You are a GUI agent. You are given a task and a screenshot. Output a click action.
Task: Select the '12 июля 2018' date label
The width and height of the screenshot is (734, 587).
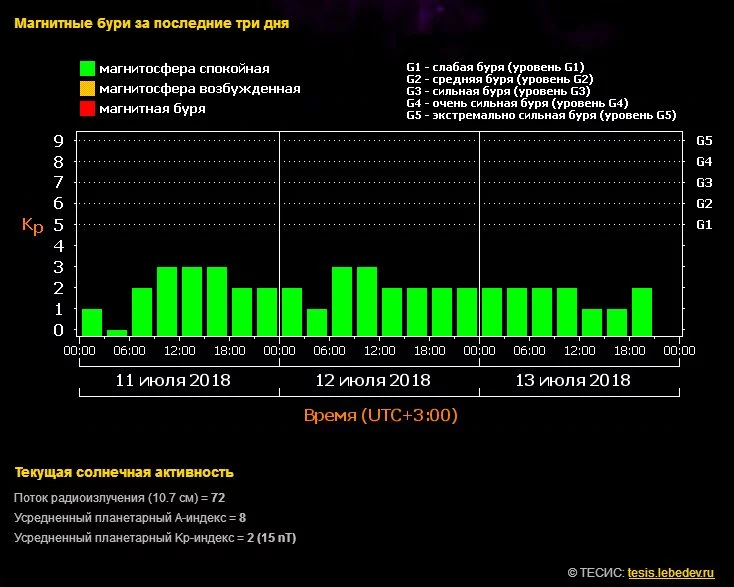coord(373,380)
